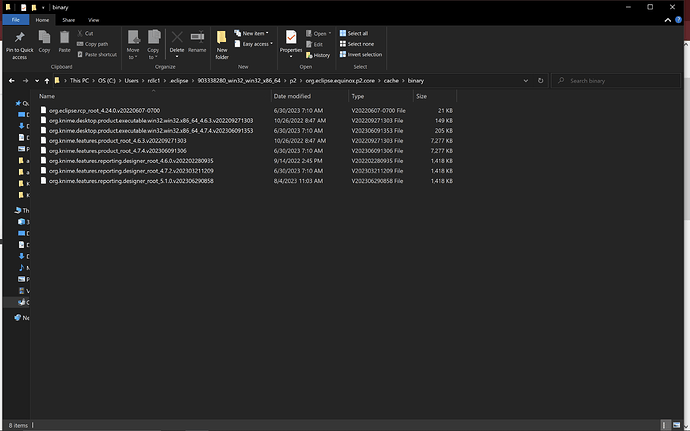Select file org.eclipse.rcp_root_4.24.0.v20220607-0700
Viewport: 690px width, 431px height.
coord(105,111)
